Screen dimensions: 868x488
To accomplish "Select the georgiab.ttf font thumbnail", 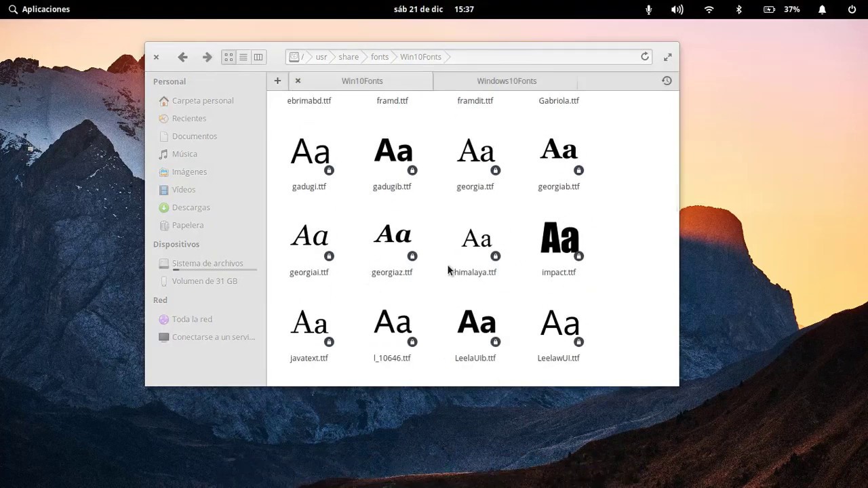I will pyautogui.click(x=560, y=153).
